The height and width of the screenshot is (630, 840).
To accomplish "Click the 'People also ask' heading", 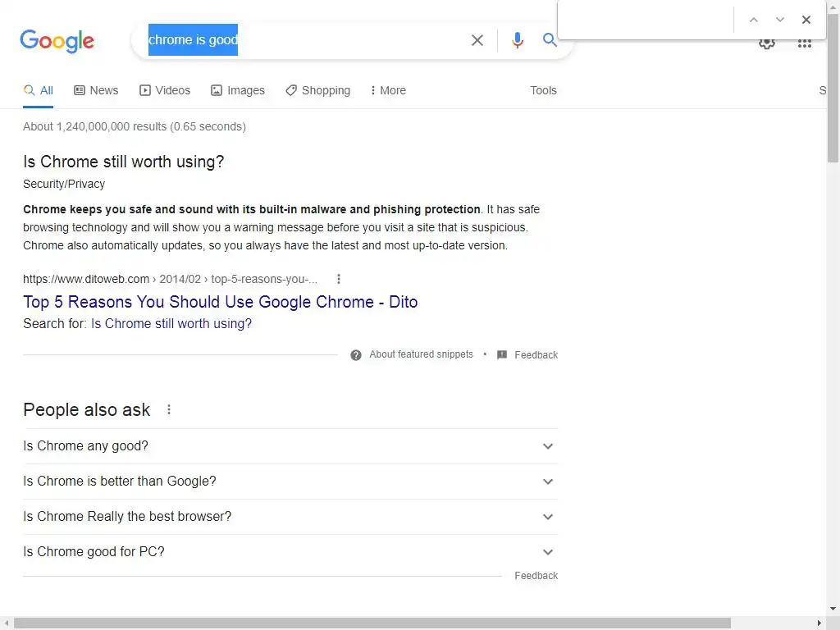I will [87, 410].
